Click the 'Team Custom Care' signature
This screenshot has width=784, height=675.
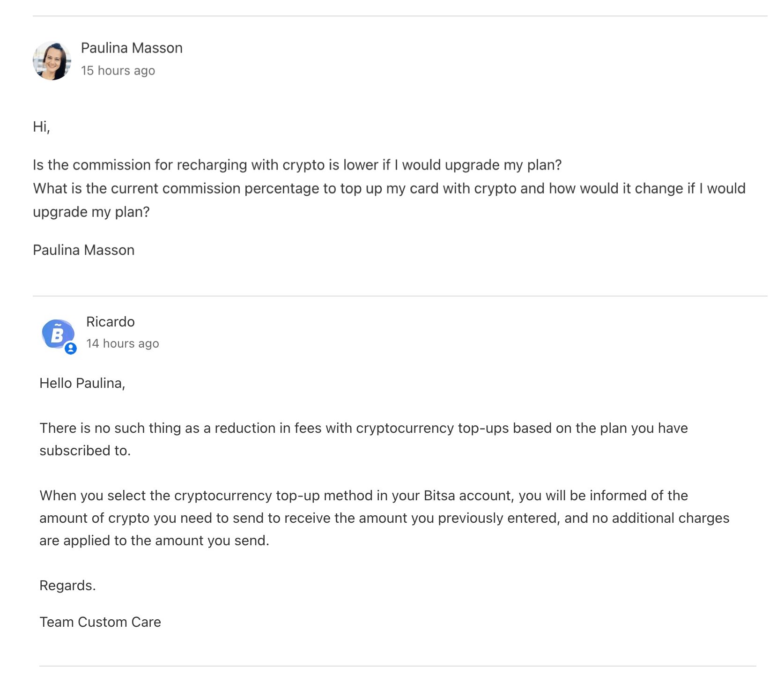[100, 622]
